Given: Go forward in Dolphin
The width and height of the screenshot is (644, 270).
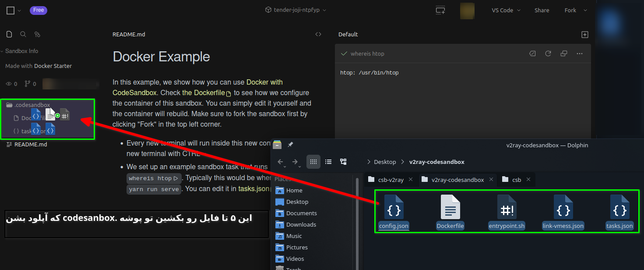Looking at the screenshot, I should coord(295,162).
